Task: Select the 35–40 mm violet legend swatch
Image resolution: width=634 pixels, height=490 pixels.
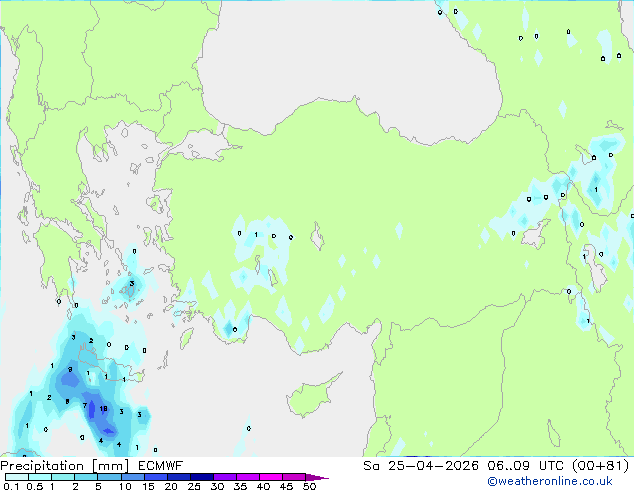Action: (x=248, y=477)
